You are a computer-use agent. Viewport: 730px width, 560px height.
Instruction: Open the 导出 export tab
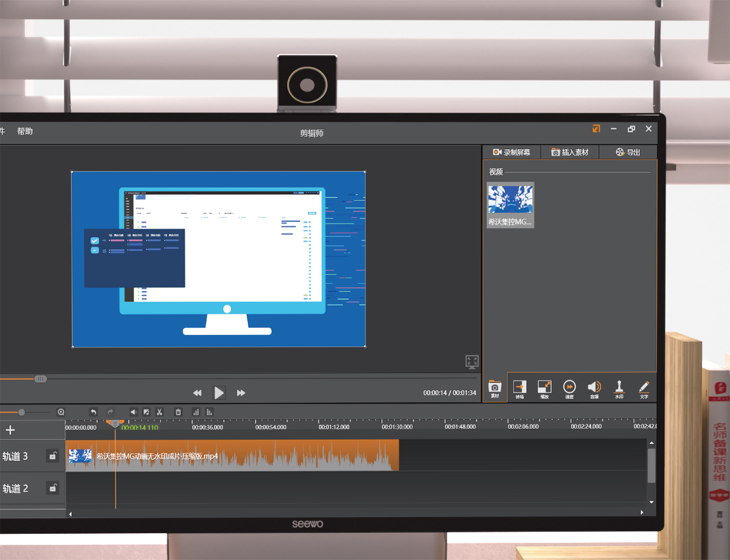click(628, 152)
